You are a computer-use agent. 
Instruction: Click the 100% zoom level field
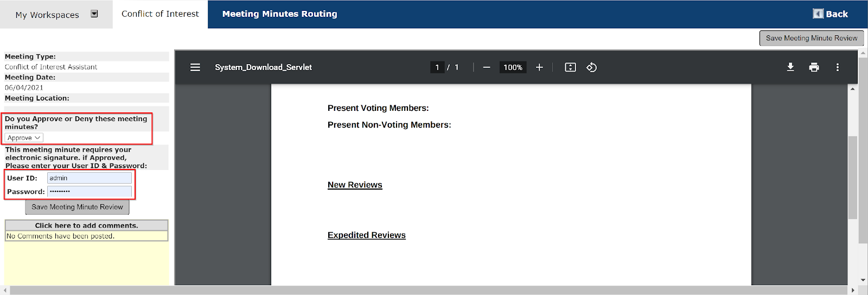pos(513,67)
